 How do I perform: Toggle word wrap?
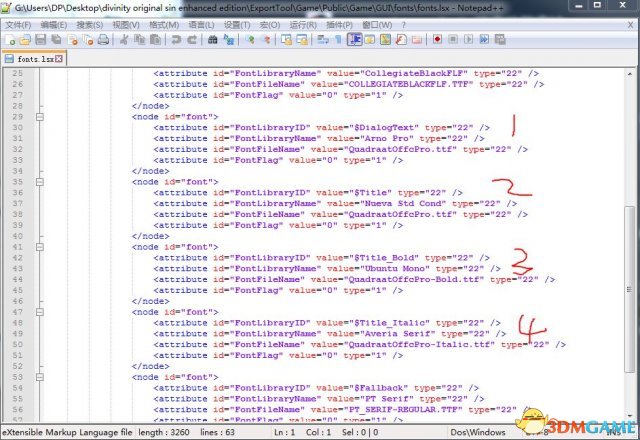[323, 40]
